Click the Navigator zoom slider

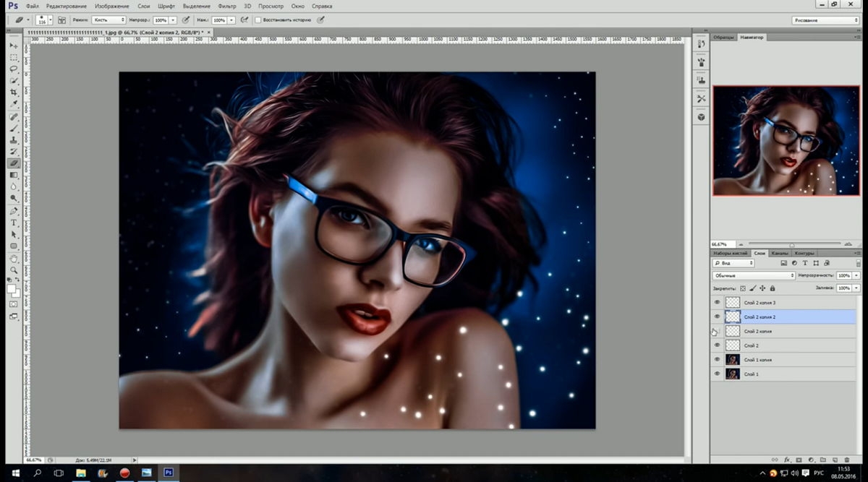point(792,244)
